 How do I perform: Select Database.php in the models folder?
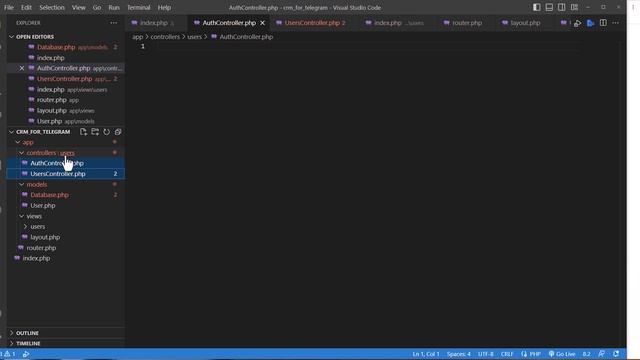[49, 195]
